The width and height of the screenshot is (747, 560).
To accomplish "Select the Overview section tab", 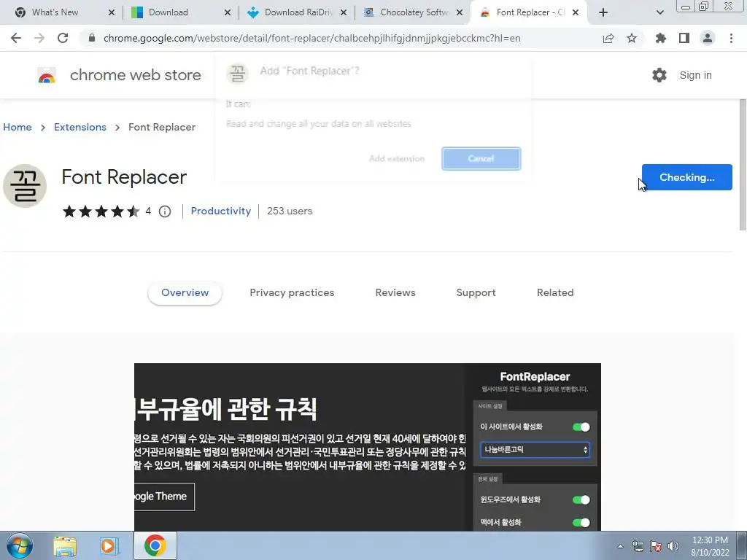I will click(x=185, y=293).
